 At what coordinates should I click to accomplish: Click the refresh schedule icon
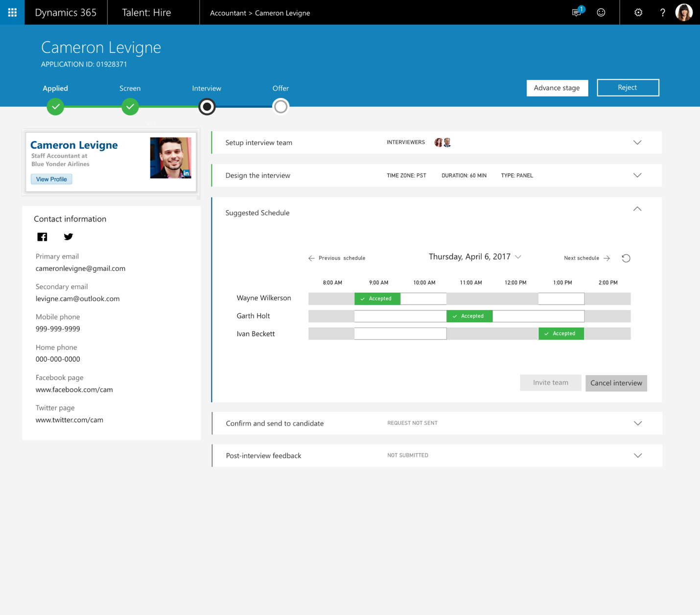(x=626, y=258)
